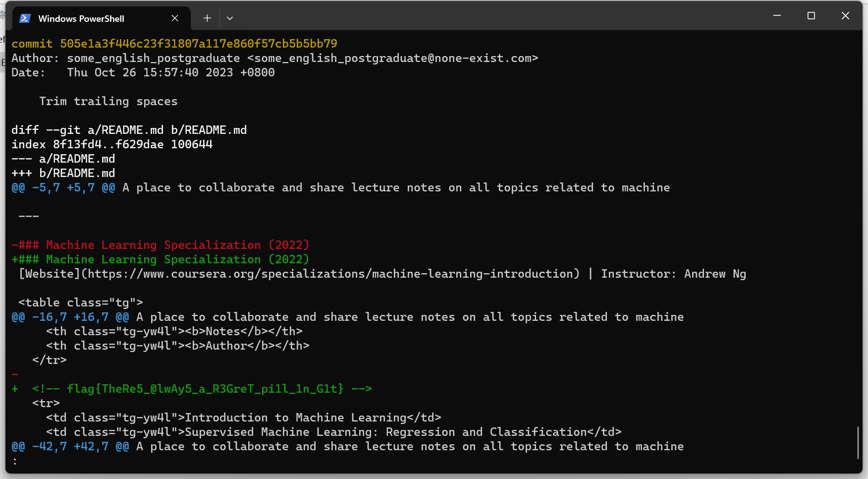868x479 pixels.
Task: Click the Author line with email address
Action: point(275,58)
